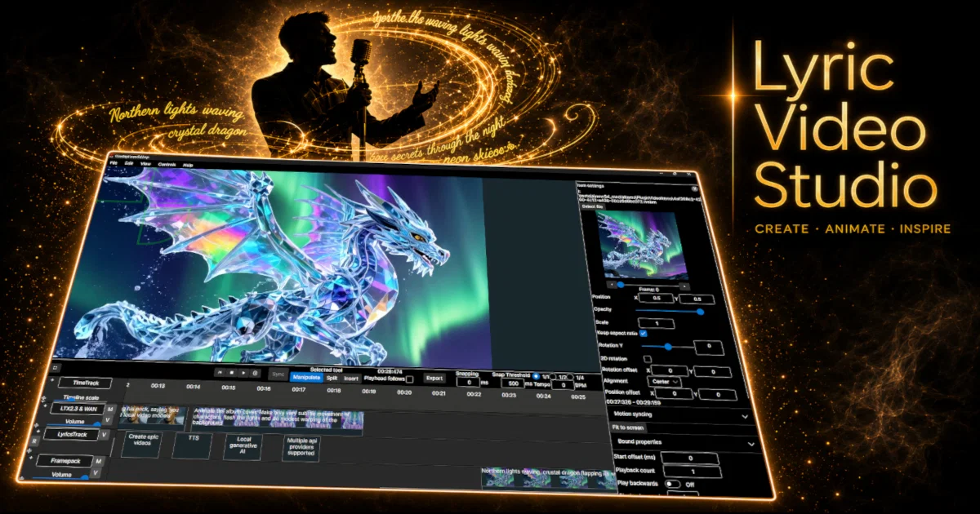Screen dimensions: 980x514
Task: Select the 1/1 snap radio button
Action: pos(536,375)
